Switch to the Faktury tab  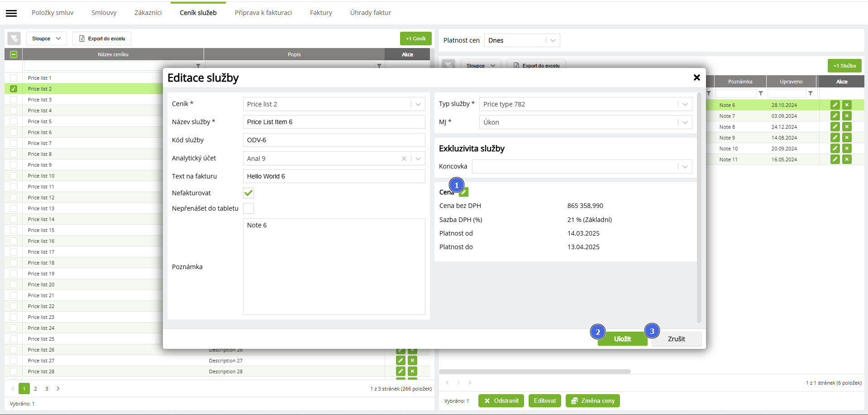click(x=321, y=13)
